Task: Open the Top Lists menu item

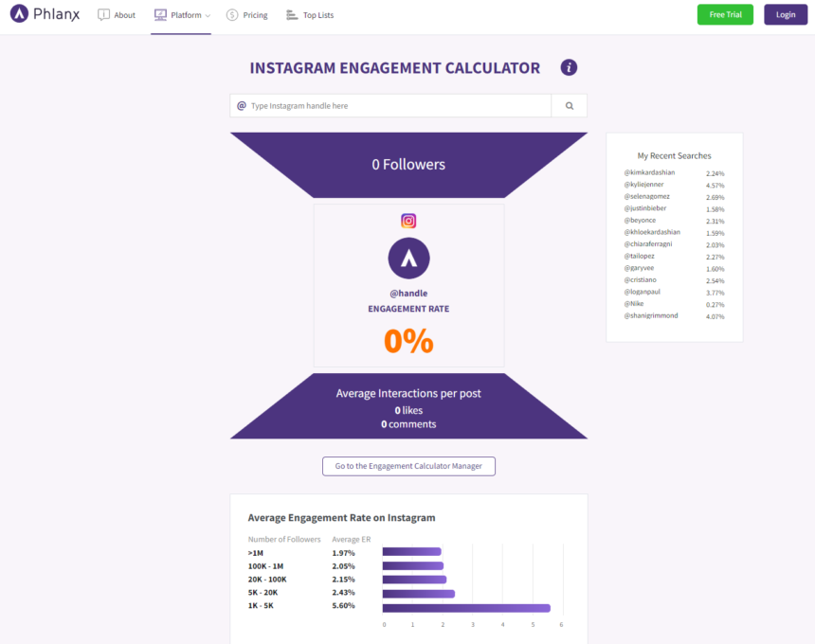Action: click(318, 15)
